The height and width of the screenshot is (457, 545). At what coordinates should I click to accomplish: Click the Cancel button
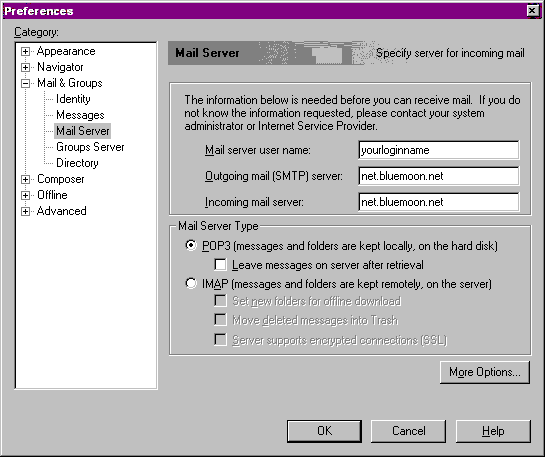click(408, 431)
